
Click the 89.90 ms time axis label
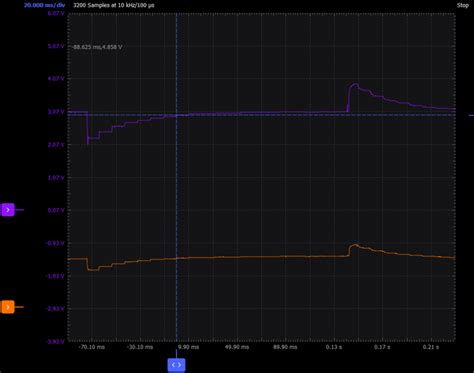pos(285,347)
